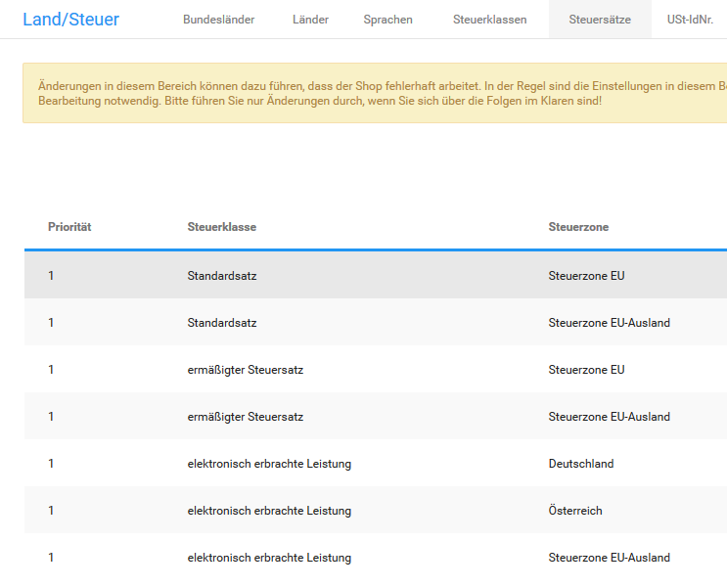Switch to the Länder tab
This screenshot has width=727, height=588.
click(x=310, y=20)
